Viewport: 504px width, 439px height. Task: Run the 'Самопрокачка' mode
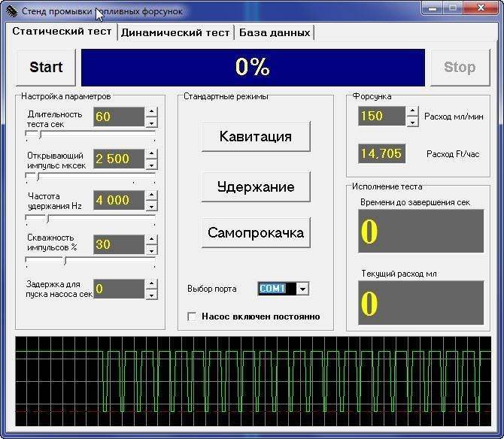[x=256, y=233]
